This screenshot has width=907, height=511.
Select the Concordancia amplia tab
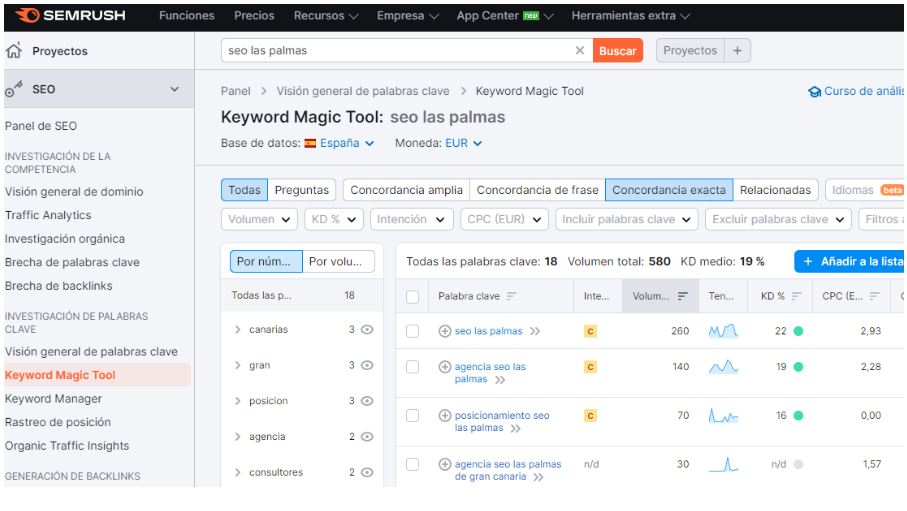coord(406,190)
